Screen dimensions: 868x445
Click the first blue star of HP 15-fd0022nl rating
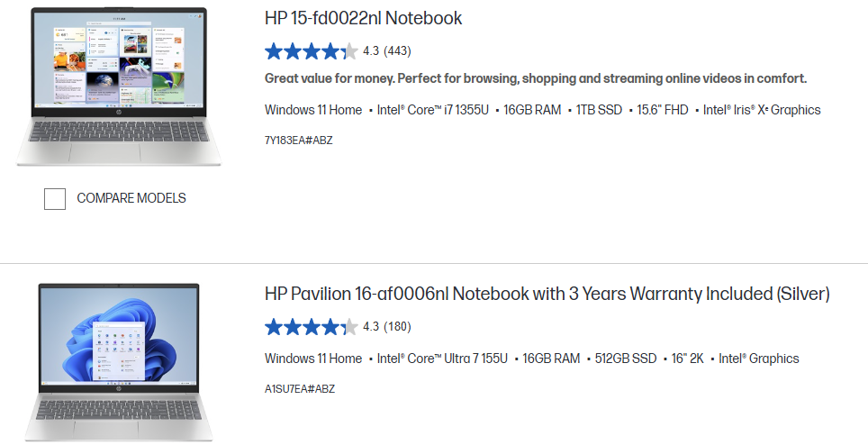pyautogui.click(x=274, y=51)
